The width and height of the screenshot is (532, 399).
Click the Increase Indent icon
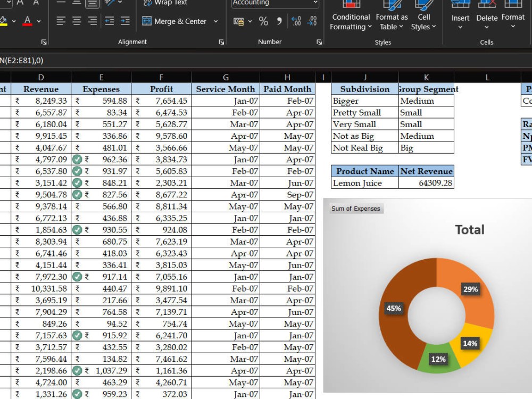pos(125,21)
